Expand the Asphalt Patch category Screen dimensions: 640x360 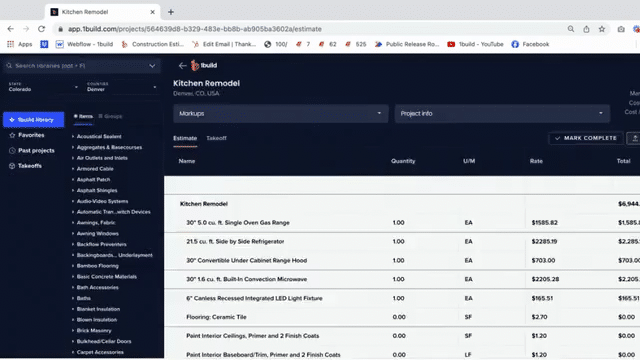[91, 180]
